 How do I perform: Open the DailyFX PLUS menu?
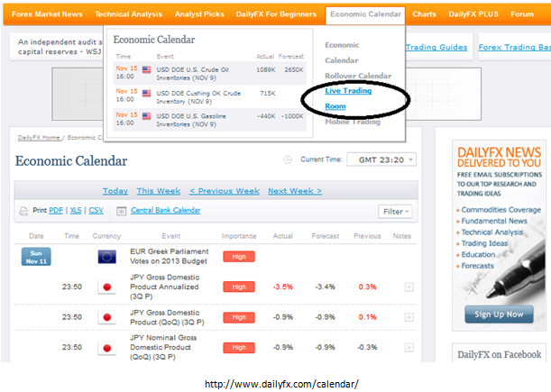pos(473,14)
